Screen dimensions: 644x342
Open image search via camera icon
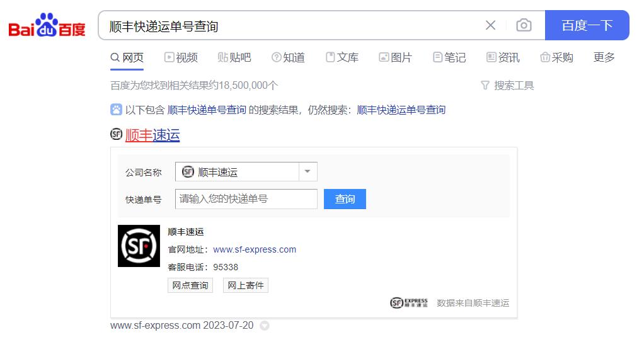[524, 25]
